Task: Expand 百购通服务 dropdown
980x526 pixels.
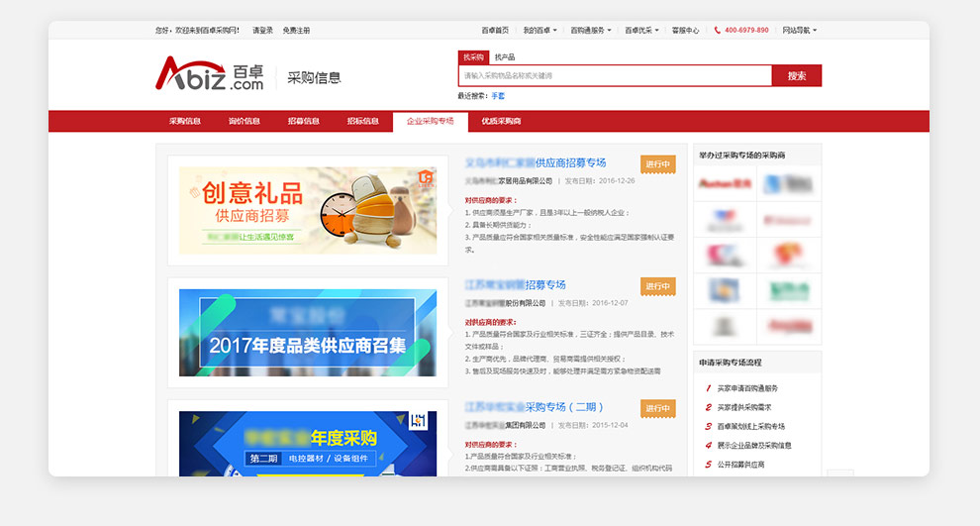Action: [591, 30]
